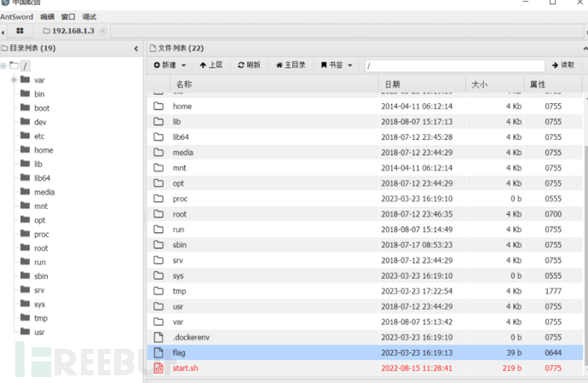Image resolution: width=588 pixels, height=383 pixels.
Task: Expand the var folder in tree
Action: pyautogui.click(x=14, y=80)
